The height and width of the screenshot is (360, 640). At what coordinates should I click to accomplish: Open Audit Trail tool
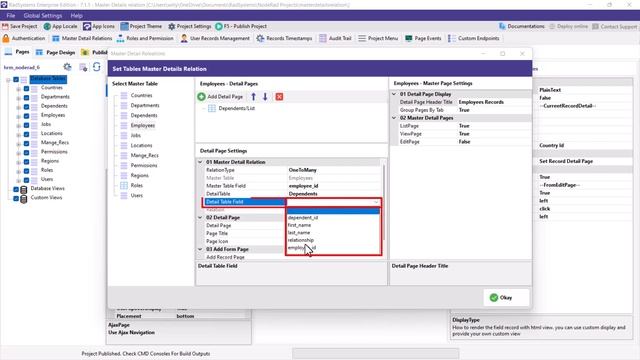point(335,38)
